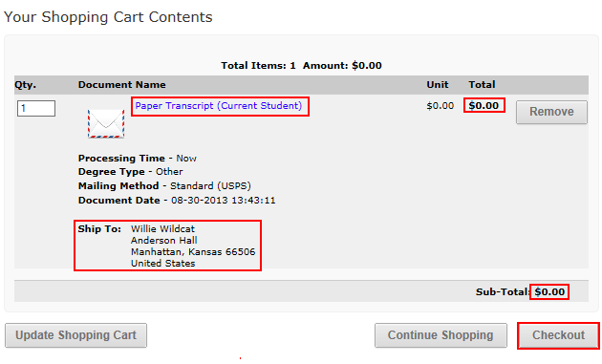This screenshot has width=602, height=364.
Task: Select the 'Your Shopping Cart Contents' heading
Action: [108, 17]
